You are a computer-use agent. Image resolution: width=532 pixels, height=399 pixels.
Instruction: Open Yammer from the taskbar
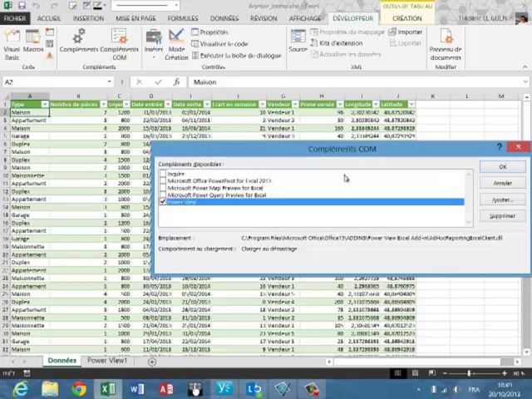click(x=224, y=389)
